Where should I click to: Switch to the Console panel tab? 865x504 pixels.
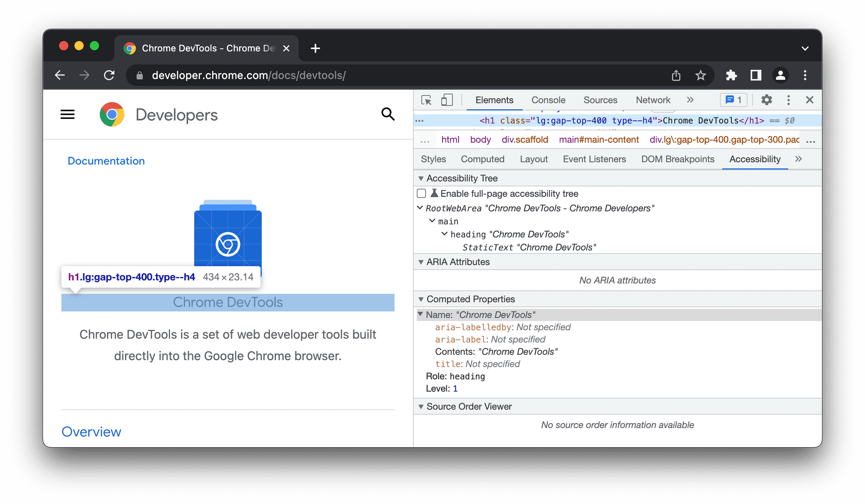(x=548, y=100)
